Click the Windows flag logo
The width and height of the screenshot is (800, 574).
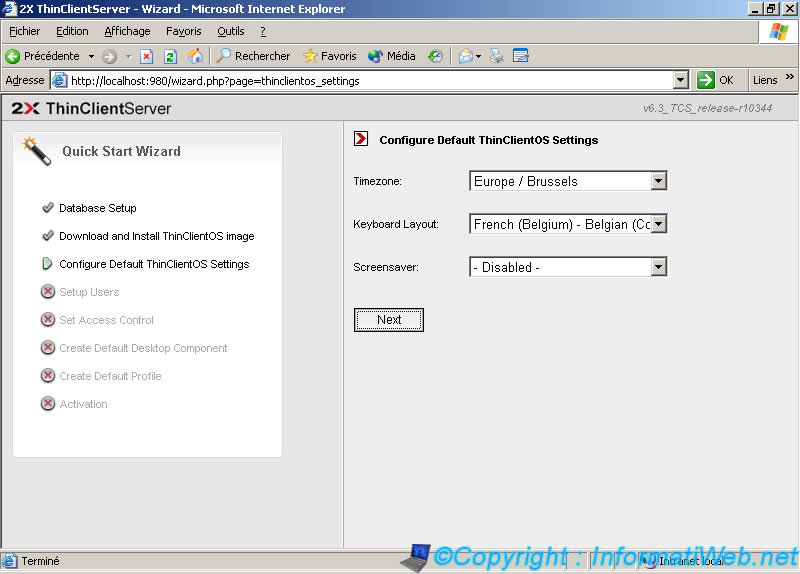779,32
